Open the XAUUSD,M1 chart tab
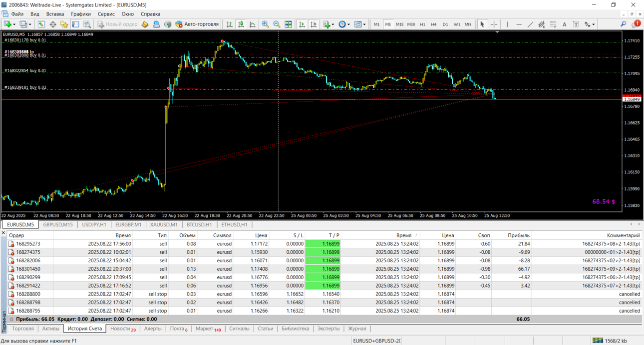The image size is (644, 345). click(164, 224)
